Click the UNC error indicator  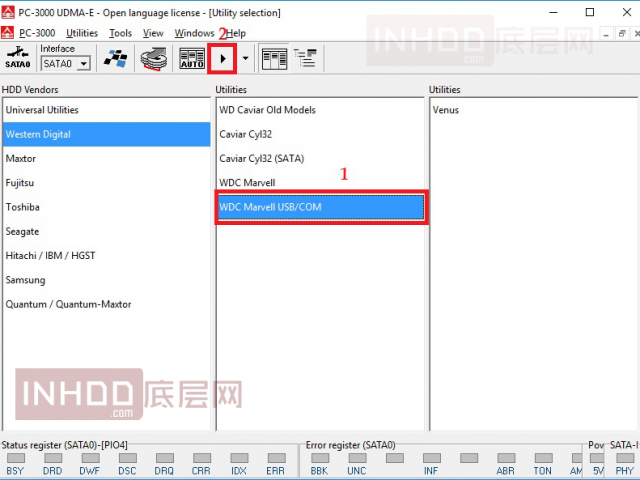358,458
